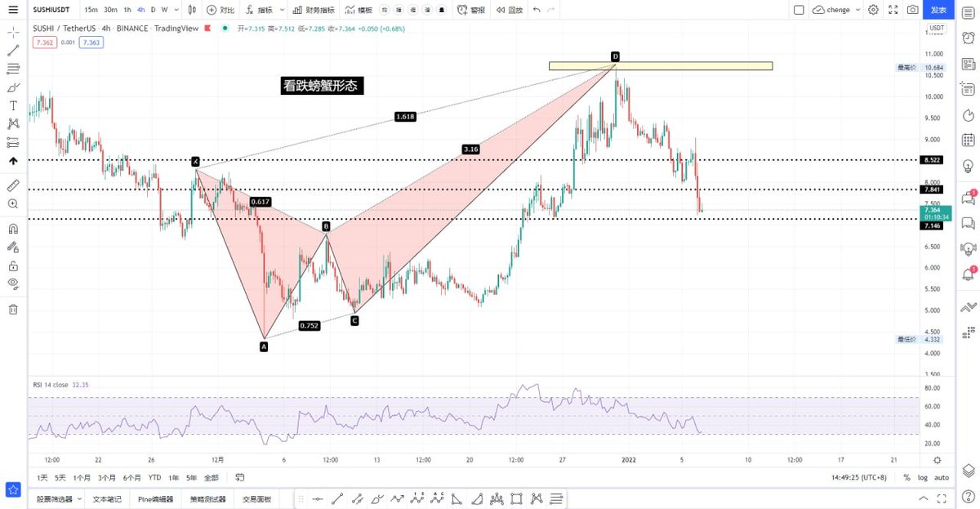The image size is (980, 509).
Task: Create an alert with 警报 button
Action: point(471,10)
